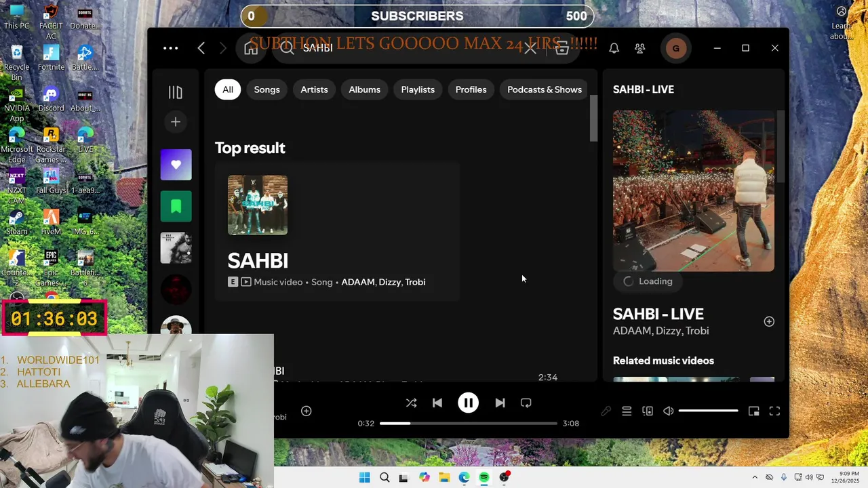
Task: Open Friend Activity icon
Action: click(640, 48)
